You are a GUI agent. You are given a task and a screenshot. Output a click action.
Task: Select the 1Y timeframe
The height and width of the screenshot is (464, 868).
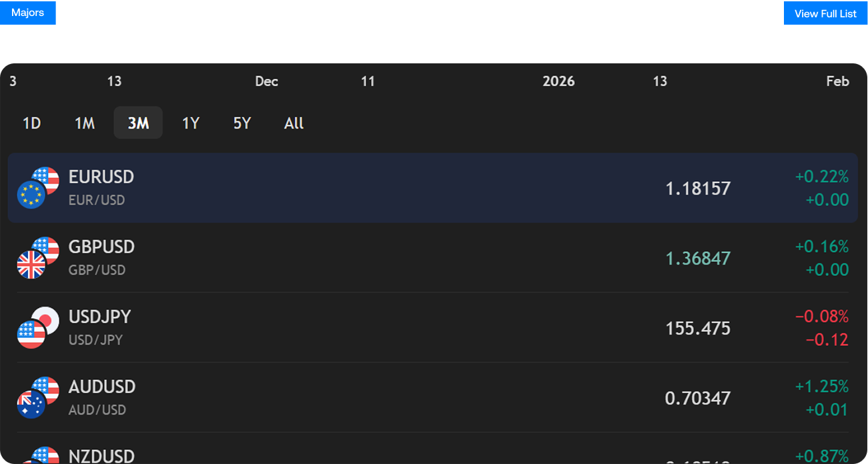point(191,123)
